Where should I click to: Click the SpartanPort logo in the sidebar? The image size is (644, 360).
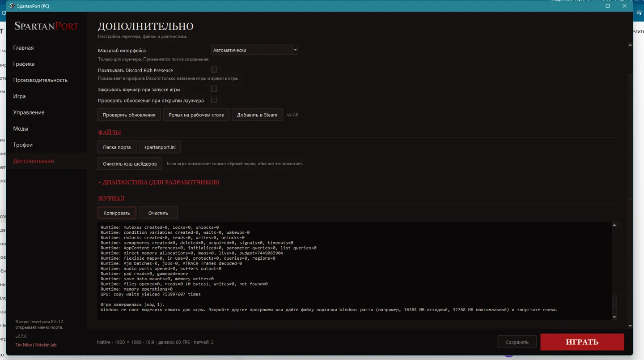[x=47, y=26]
